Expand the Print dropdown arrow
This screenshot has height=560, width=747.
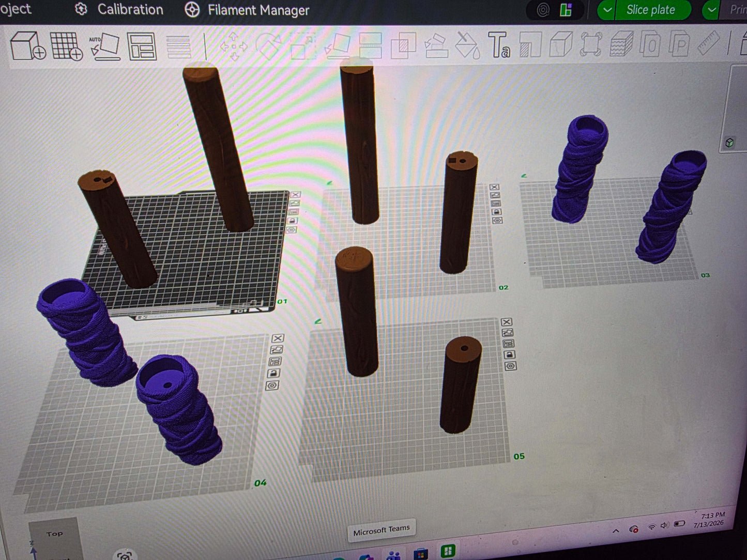pyautogui.click(x=712, y=10)
